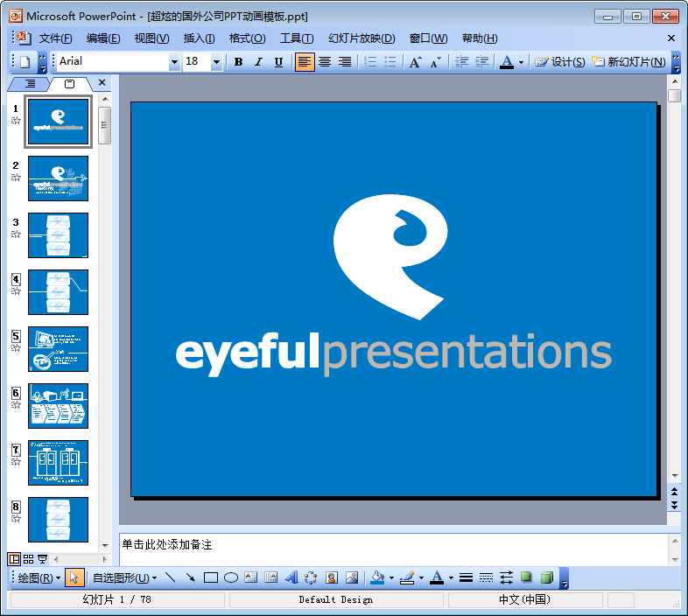Viewport: 688px width, 616px height.
Task: Toggle underline formatting
Action: [278, 62]
